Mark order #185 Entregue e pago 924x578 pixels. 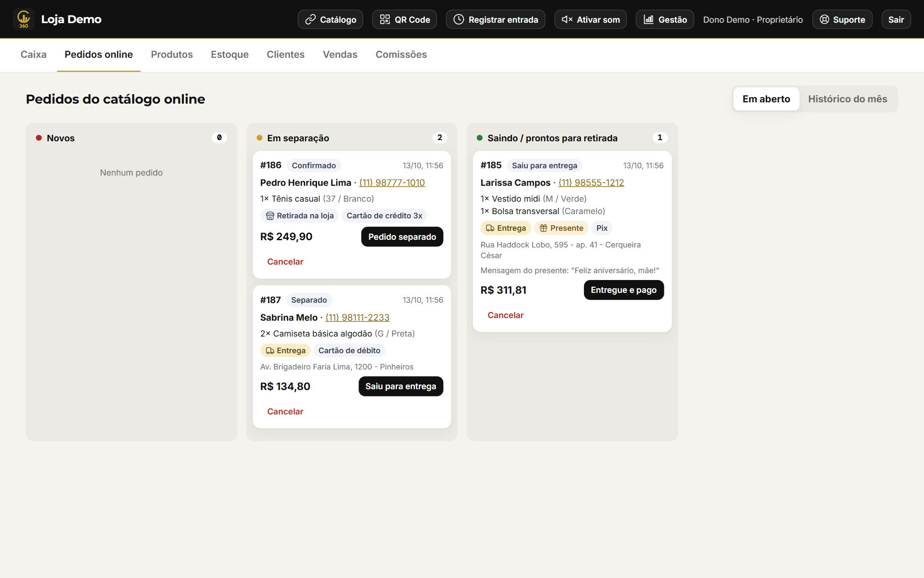[x=624, y=290]
